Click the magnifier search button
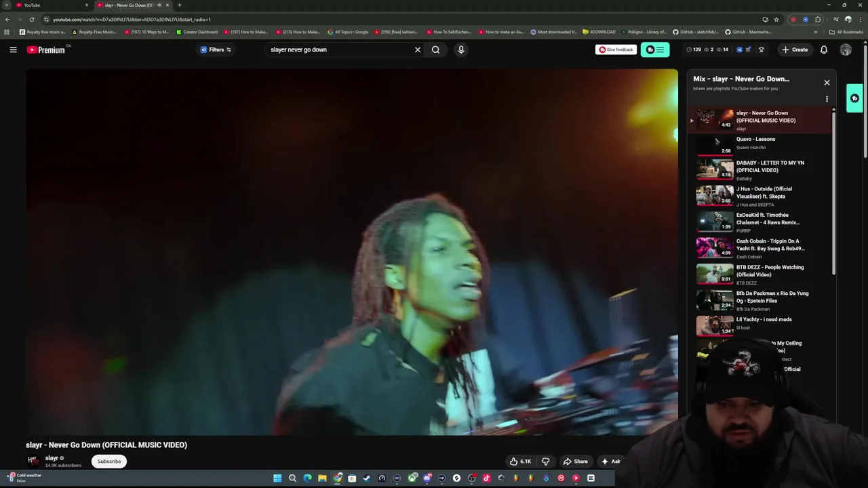Image resolution: width=868 pixels, height=488 pixels. (x=435, y=49)
